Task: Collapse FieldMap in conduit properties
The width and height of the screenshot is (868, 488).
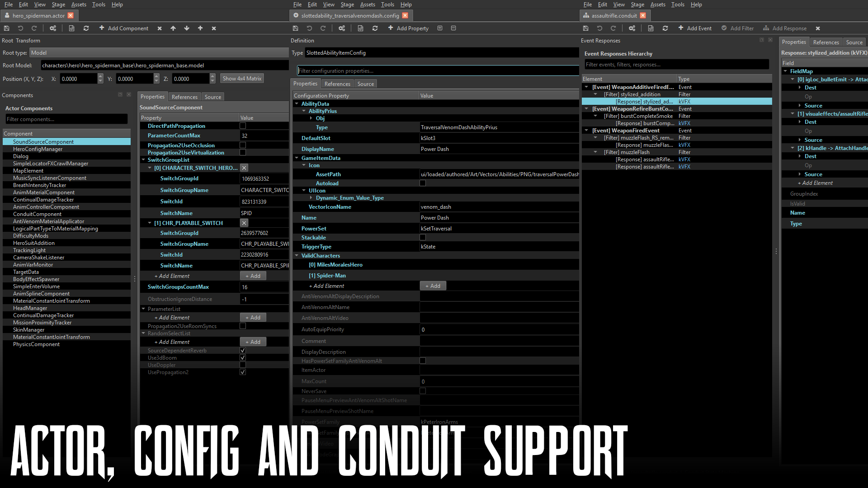Action: pos(785,71)
